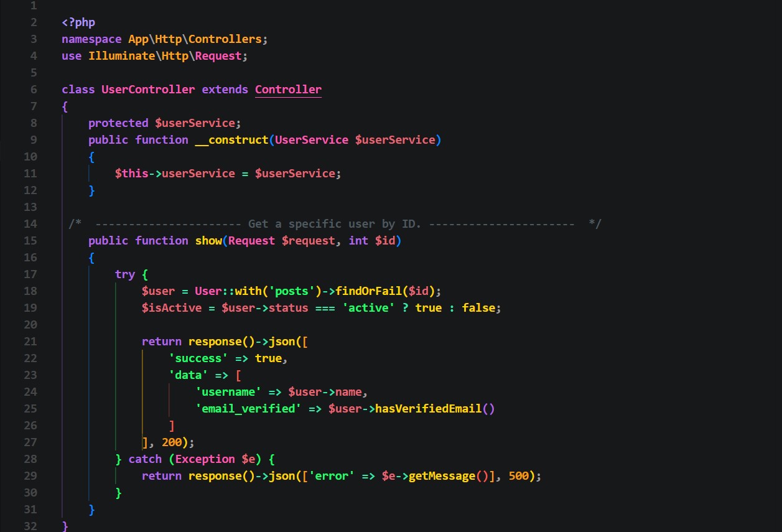Click the '===' operator on line 19
Viewport: 782px width, 532px height.
pyautogui.click(x=325, y=307)
